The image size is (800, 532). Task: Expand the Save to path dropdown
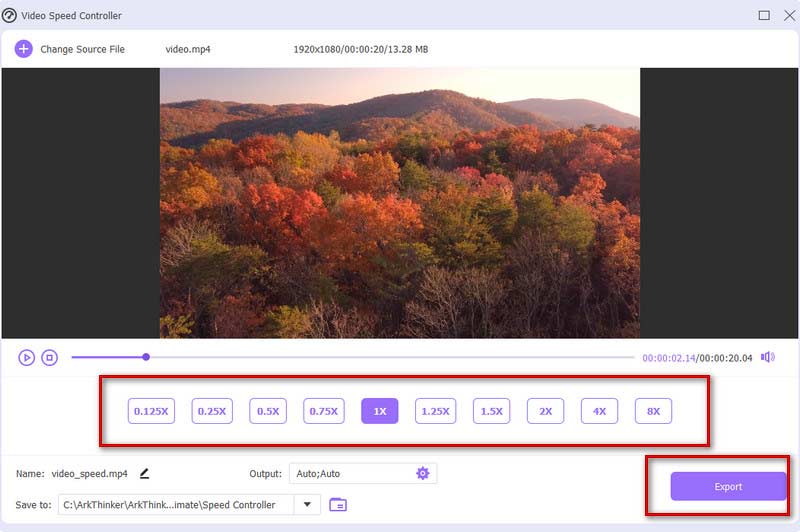click(307, 505)
